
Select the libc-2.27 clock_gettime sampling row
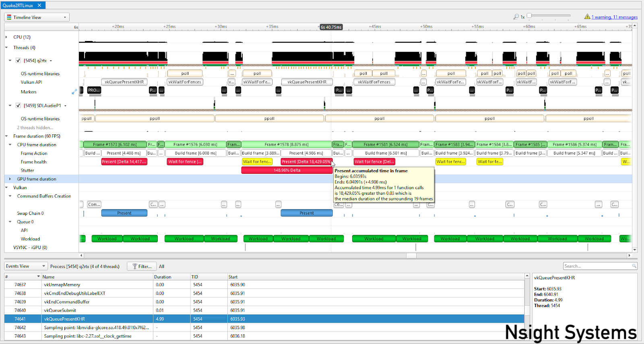click(264, 336)
